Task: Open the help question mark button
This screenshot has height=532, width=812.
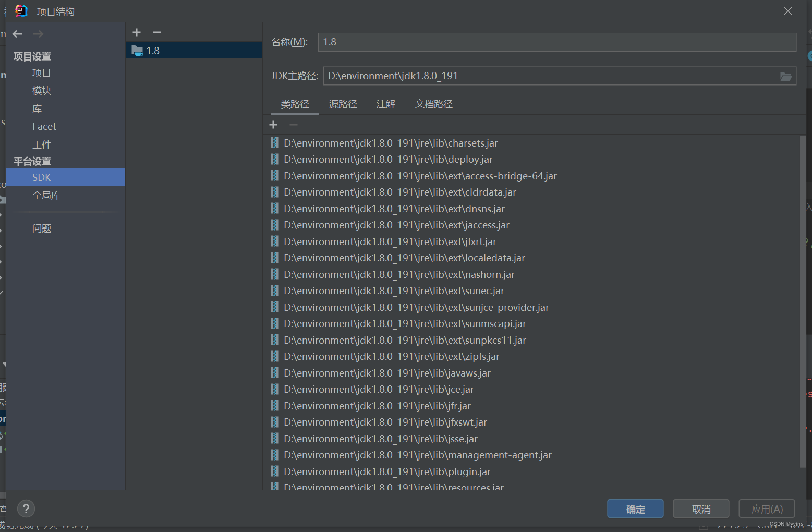Action: point(26,509)
